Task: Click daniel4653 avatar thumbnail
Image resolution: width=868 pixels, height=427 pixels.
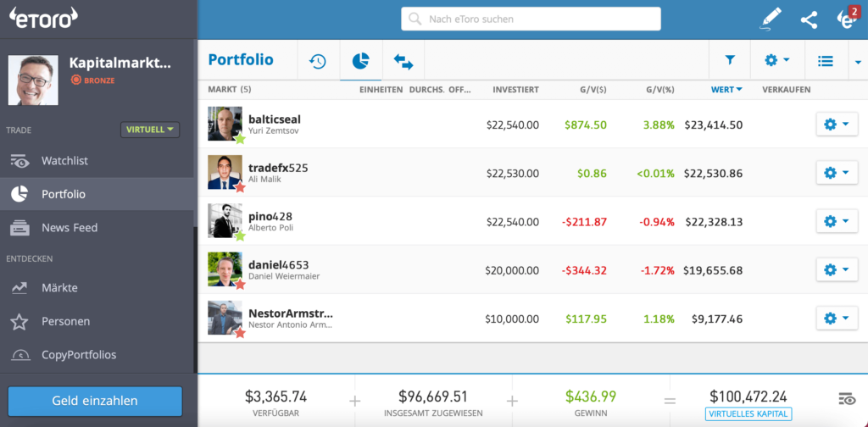Action: pos(225,269)
